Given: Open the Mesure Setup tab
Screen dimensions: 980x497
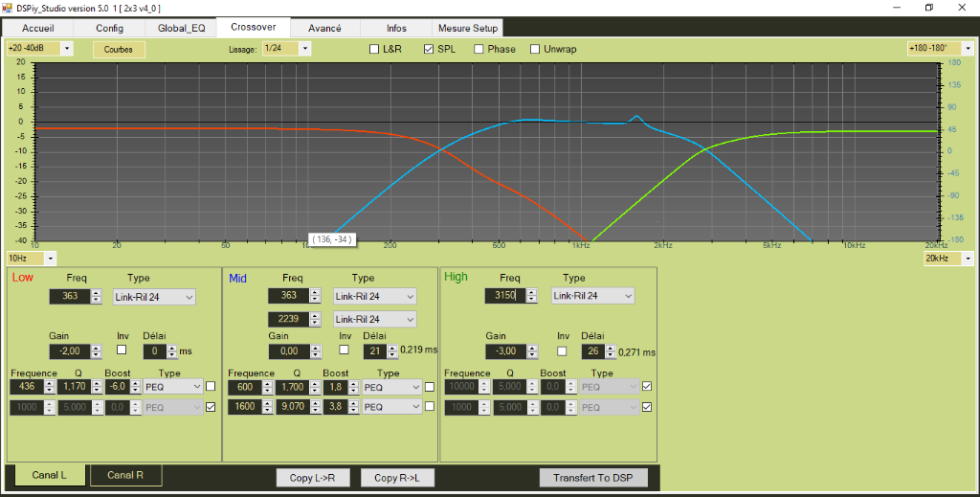Looking at the screenshot, I should [467, 28].
